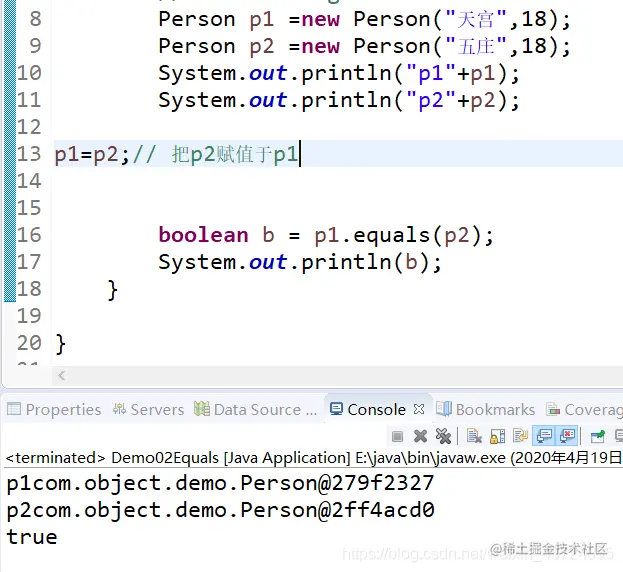Toggle Show Console on standard error
This screenshot has width=623, height=572.
click(567, 436)
